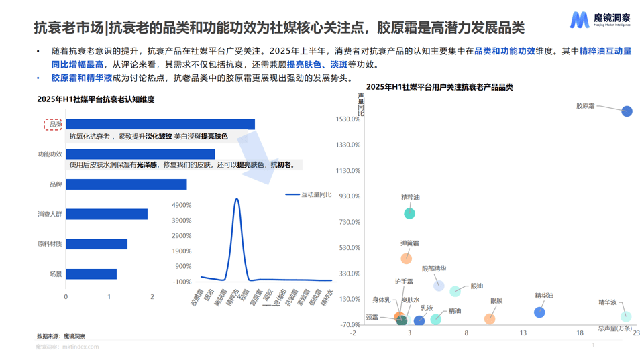Select the 消费人群 bar
This screenshot has height=362, width=644.
106,215
